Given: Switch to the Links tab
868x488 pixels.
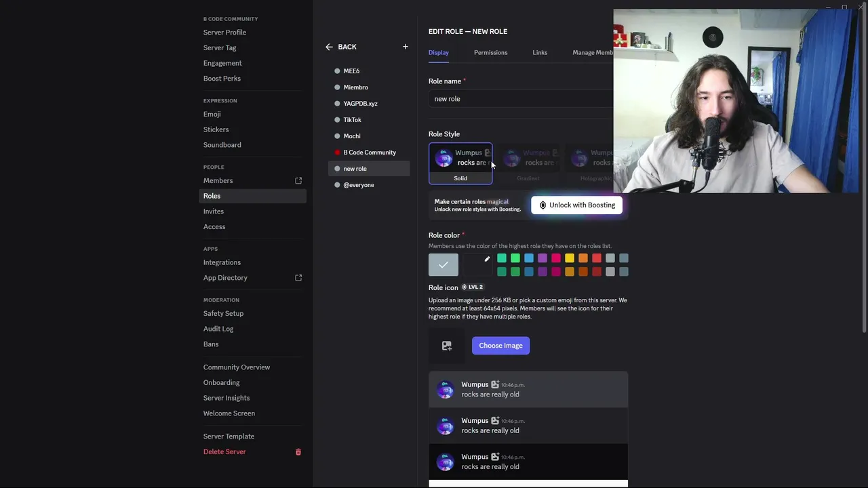Looking at the screenshot, I should click(540, 53).
